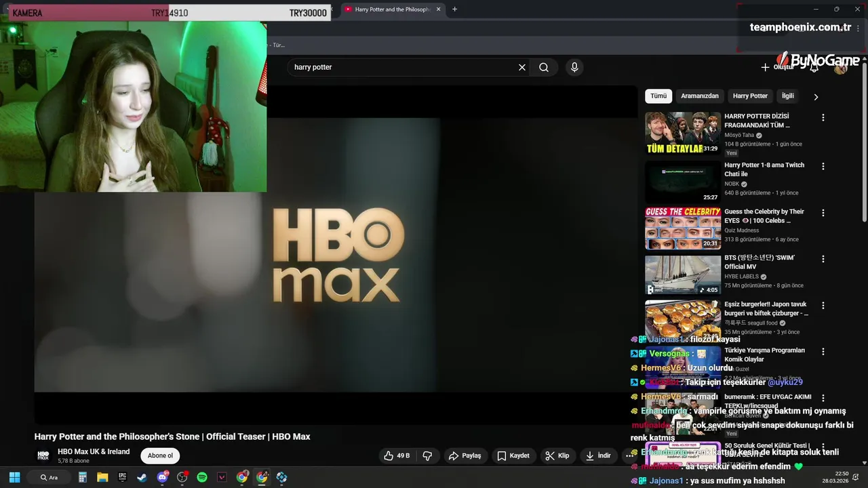Viewport: 868px width, 488px height.
Task: Open Steam from the taskbar
Action: point(142,477)
